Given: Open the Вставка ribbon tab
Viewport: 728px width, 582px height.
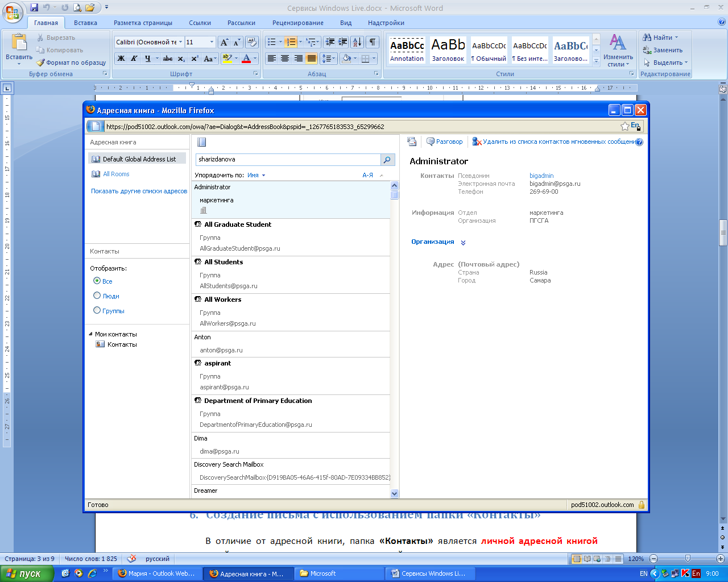Looking at the screenshot, I should 85,23.
